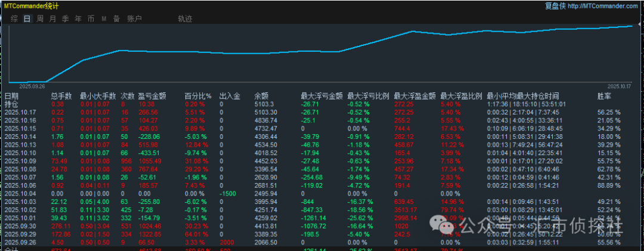Select the 2025.10.03 row date
Image resolution: width=644 pixels, height=251 pixels.
20,202
